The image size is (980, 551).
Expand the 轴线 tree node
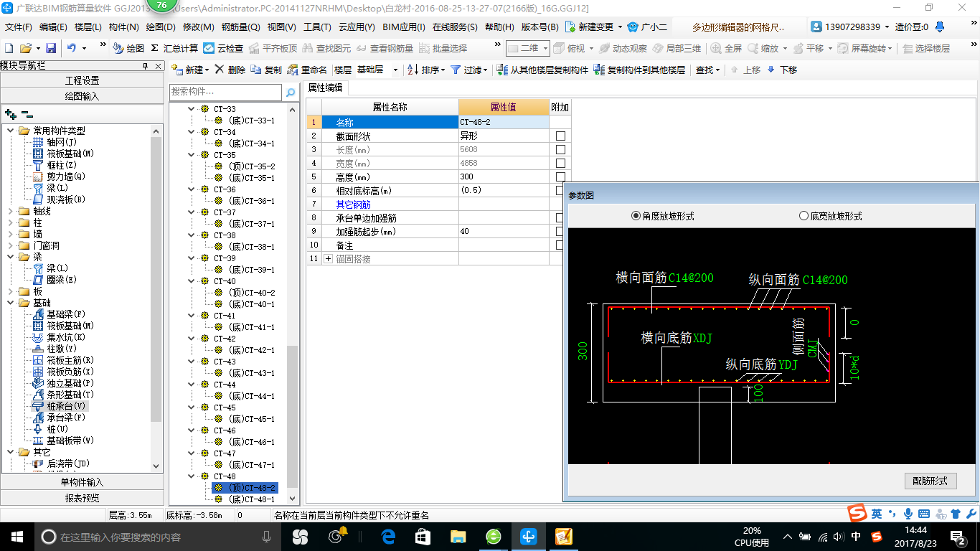pyautogui.click(x=11, y=211)
